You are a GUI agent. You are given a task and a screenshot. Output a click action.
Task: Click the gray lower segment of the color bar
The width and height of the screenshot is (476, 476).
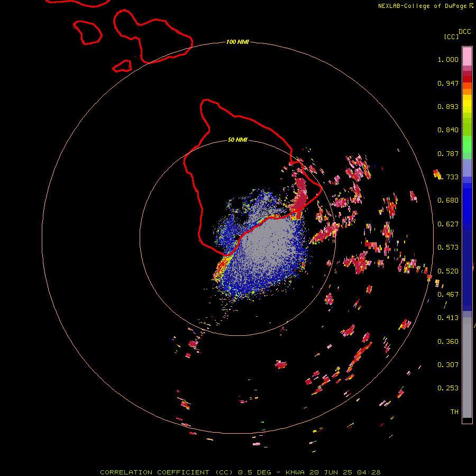(x=467, y=368)
